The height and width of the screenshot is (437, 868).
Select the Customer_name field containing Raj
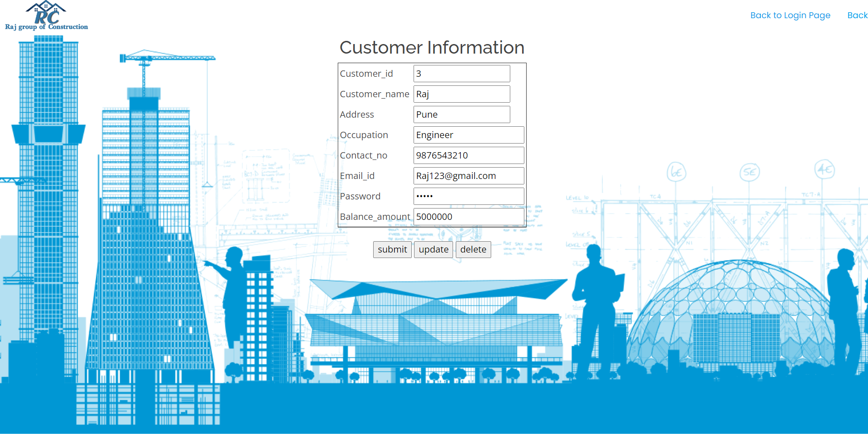coord(462,94)
